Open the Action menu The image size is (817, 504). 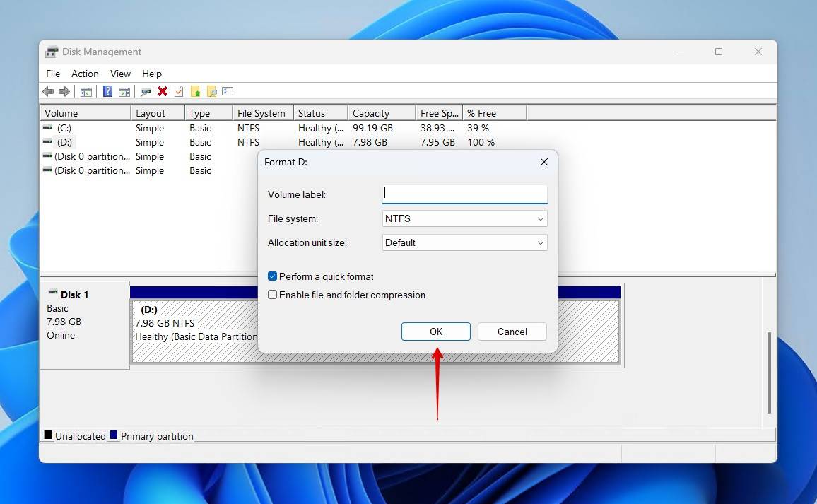85,74
